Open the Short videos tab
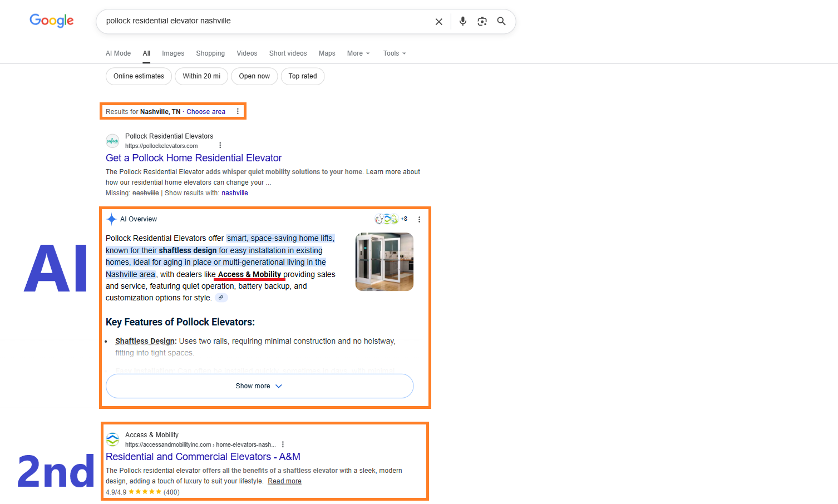 (288, 53)
